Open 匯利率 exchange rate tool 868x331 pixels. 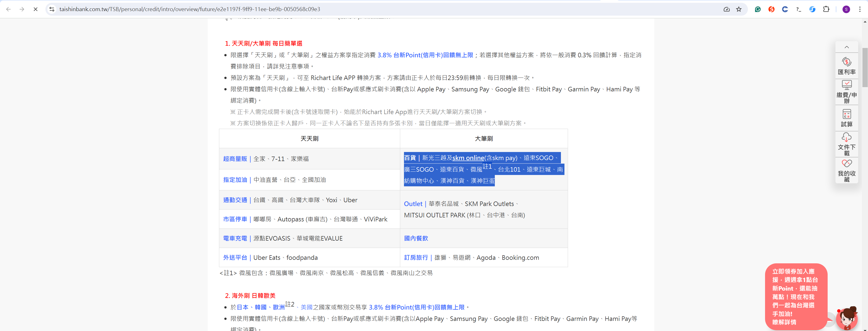(x=847, y=66)
